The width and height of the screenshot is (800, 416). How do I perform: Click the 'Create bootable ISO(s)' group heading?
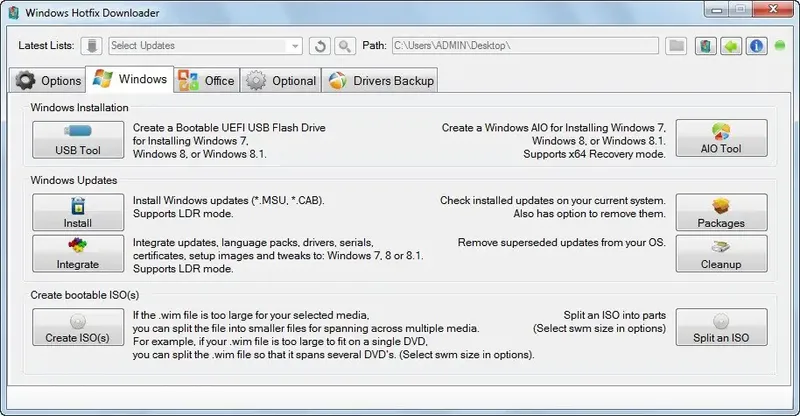[x=84, y=295]
